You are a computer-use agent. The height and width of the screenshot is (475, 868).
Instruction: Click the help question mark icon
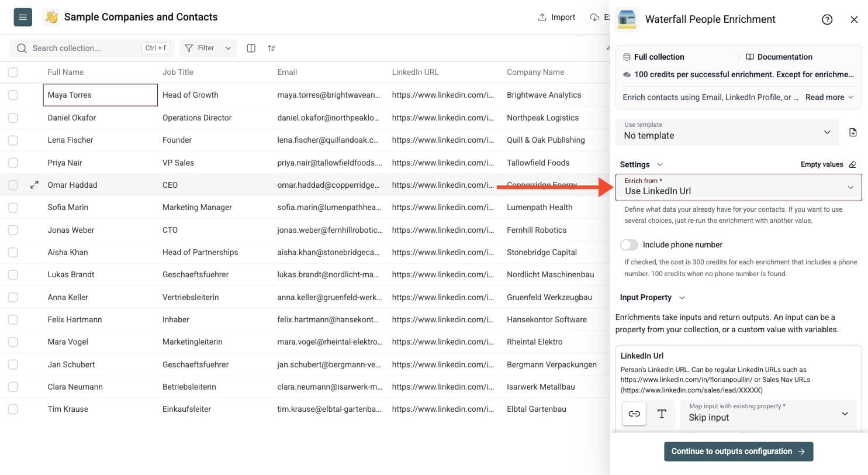(x=827, y=19)
